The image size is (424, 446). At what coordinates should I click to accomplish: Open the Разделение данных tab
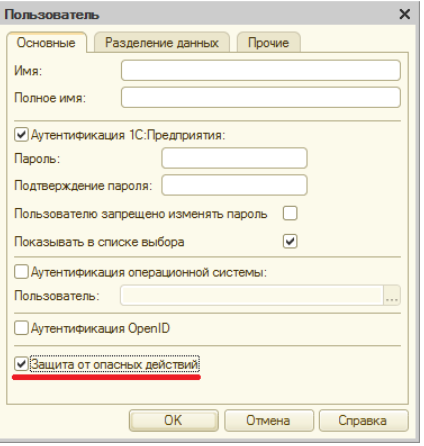click(x=162, y=43)
